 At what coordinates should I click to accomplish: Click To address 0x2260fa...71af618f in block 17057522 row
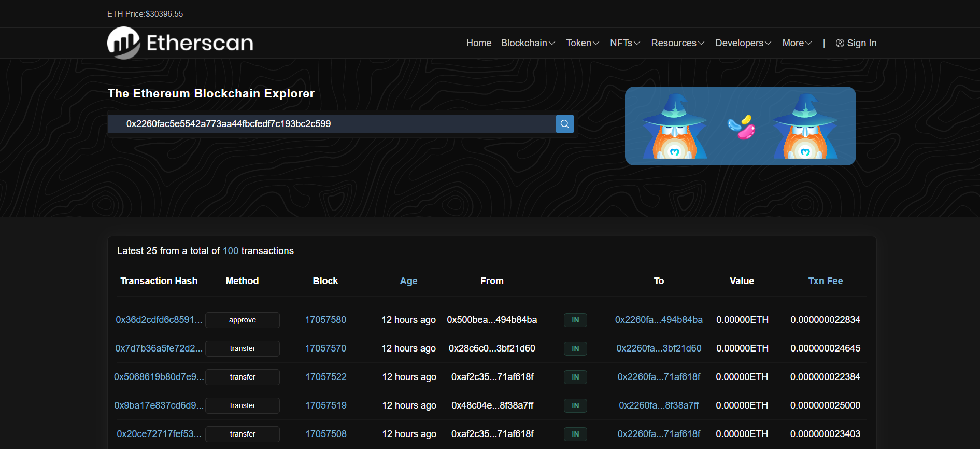point(659,377)
